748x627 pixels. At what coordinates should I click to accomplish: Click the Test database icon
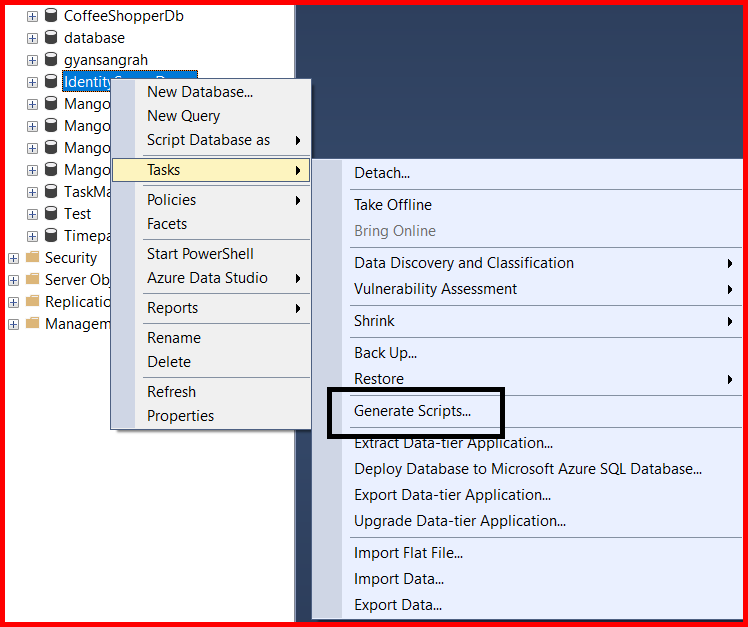tap(51, 214)
